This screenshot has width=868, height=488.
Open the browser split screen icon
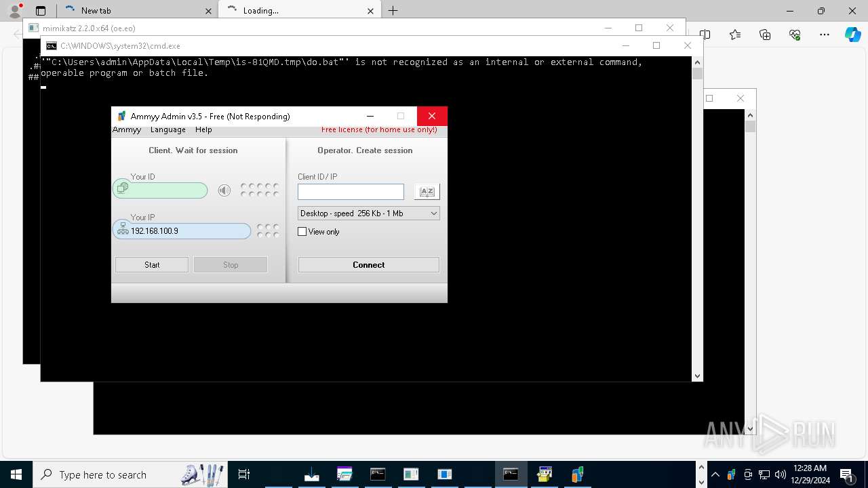point(705,35)
